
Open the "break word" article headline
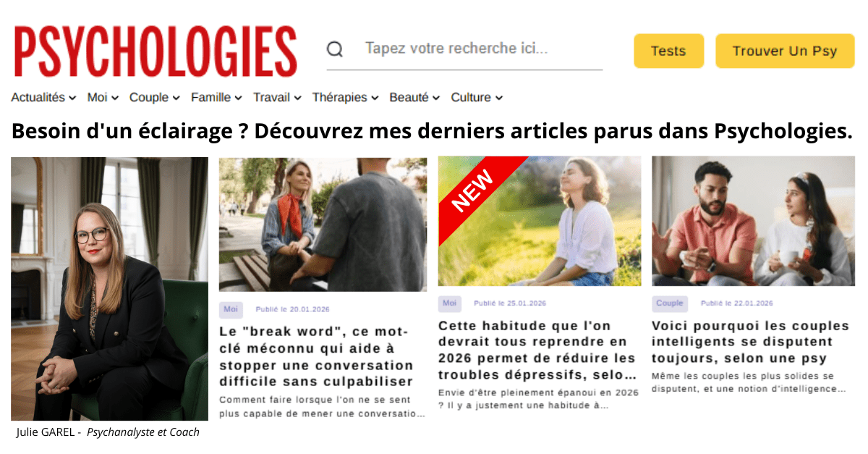316,356
